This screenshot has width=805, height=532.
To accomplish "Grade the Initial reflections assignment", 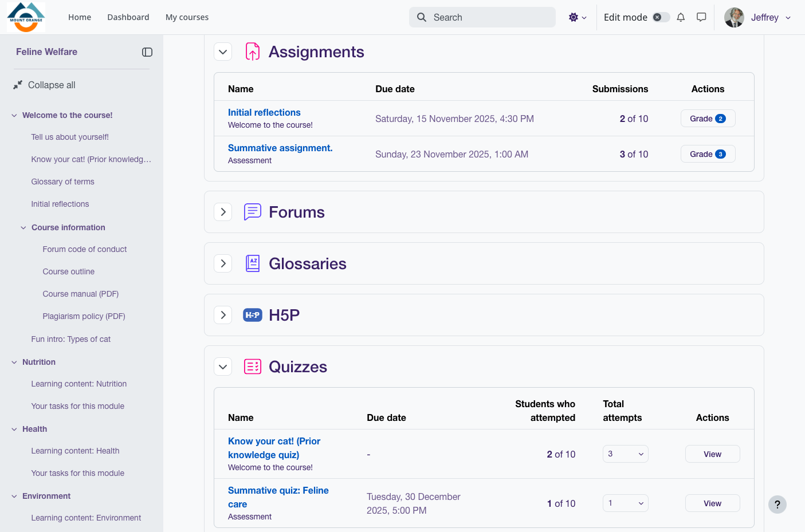I will [x=708, y=119].
